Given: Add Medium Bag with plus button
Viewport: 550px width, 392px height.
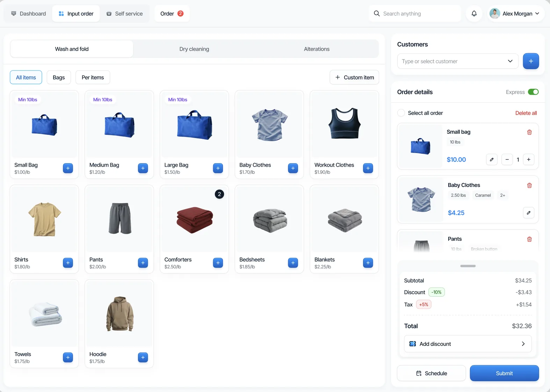Looking at the screenshot, I should click(x=143, y=168).
